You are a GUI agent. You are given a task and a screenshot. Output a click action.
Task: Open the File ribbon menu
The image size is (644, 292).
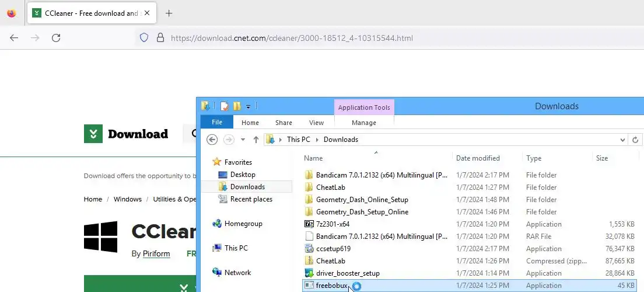pyautogui.click(x=217, y=122)
